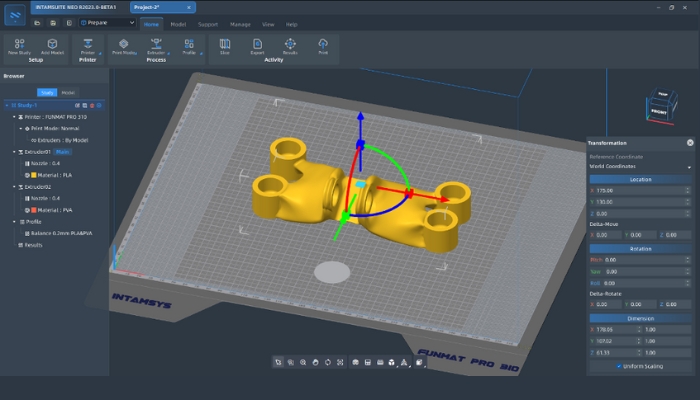
Task: Click the Export icon
Action: (x=258, y=44)
